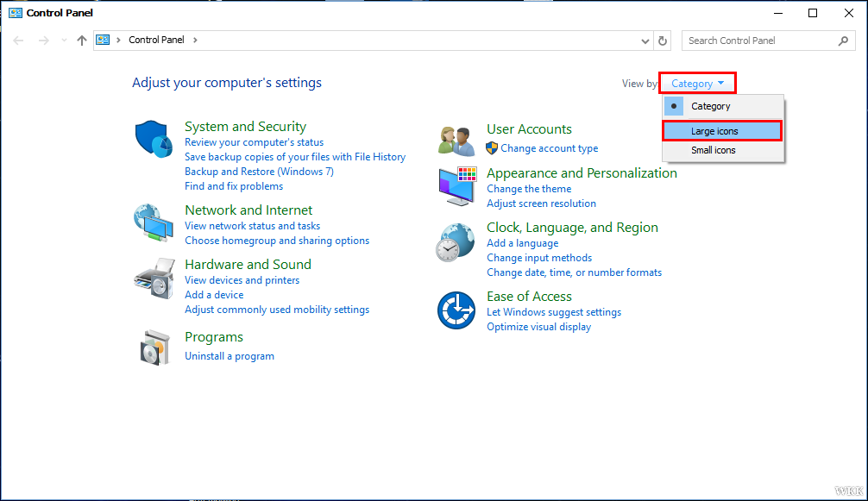Viewport: 868px width, 501px height.
Task: Select Category in the view menu
Action: 723,106
